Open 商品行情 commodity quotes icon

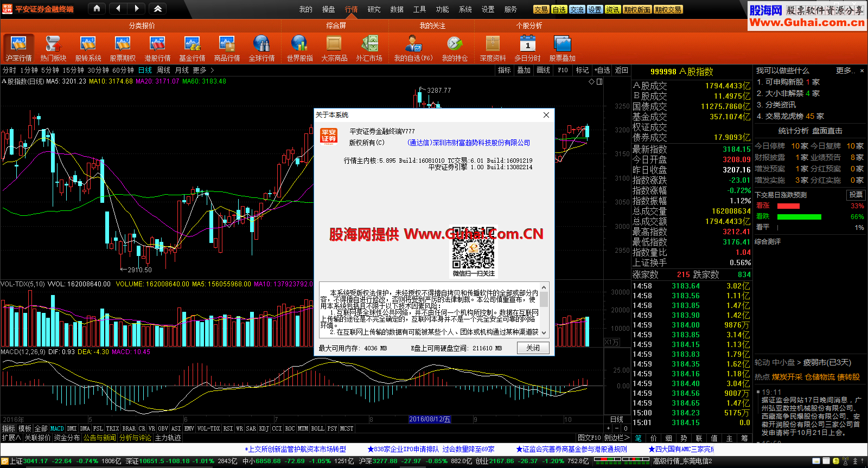coord(227,48)
